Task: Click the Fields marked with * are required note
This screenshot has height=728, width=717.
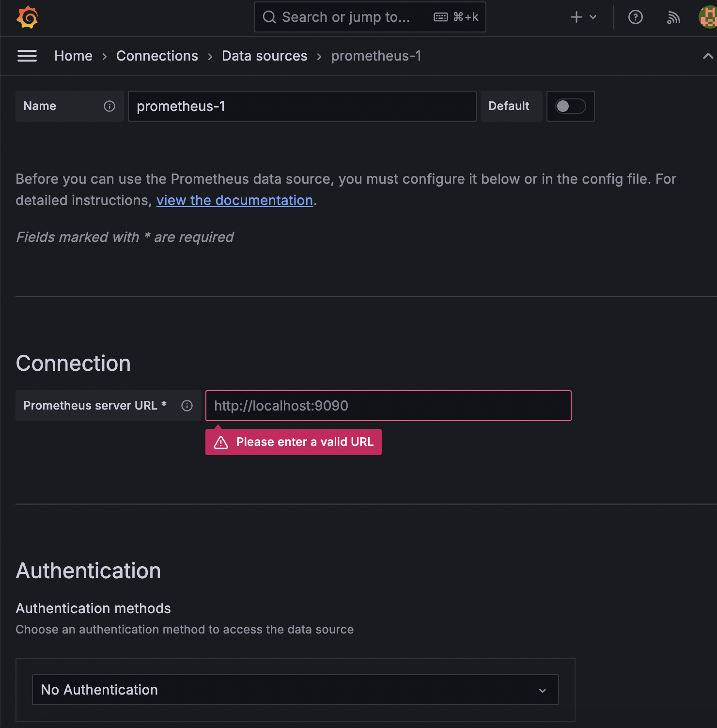Action: pyautogui.click(x=125, y=237)
